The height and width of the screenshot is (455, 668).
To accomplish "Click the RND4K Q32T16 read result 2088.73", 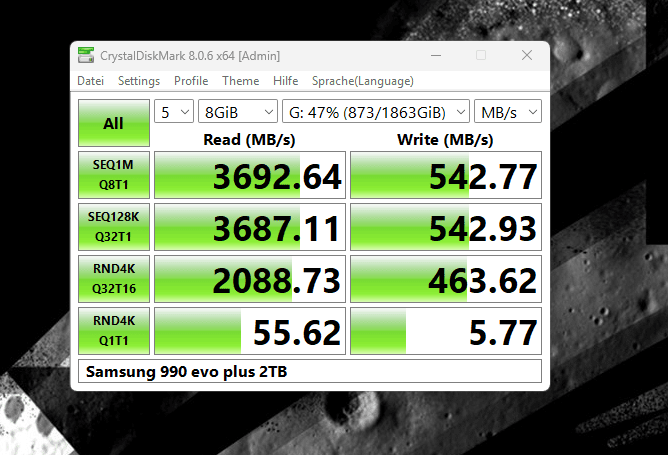I will click(x=250, y=279).
